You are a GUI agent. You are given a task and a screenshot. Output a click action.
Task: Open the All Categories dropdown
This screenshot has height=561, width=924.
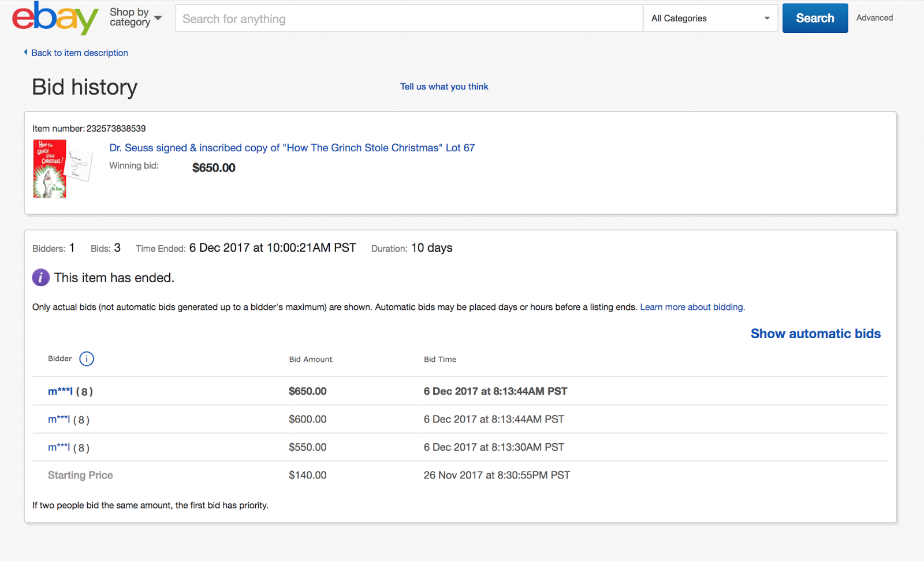click(x=710, y=18)
